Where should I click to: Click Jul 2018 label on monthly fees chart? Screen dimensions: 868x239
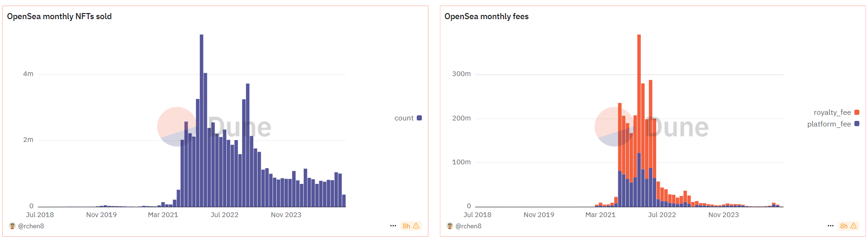pyautogui.click(x=477, y=215)
